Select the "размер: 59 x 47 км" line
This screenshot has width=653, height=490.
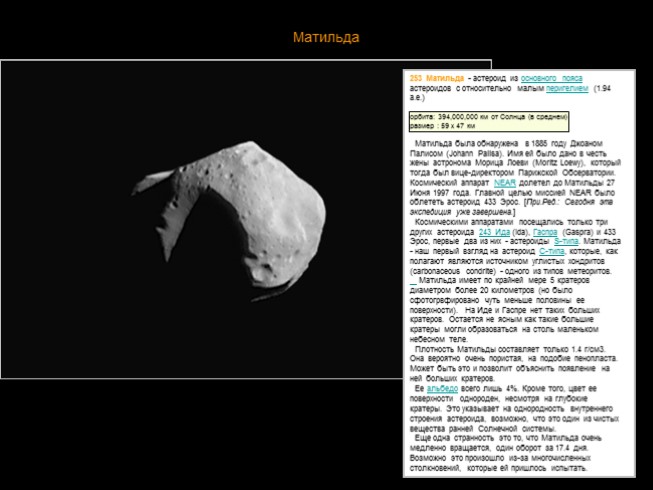tap(446, 127)
